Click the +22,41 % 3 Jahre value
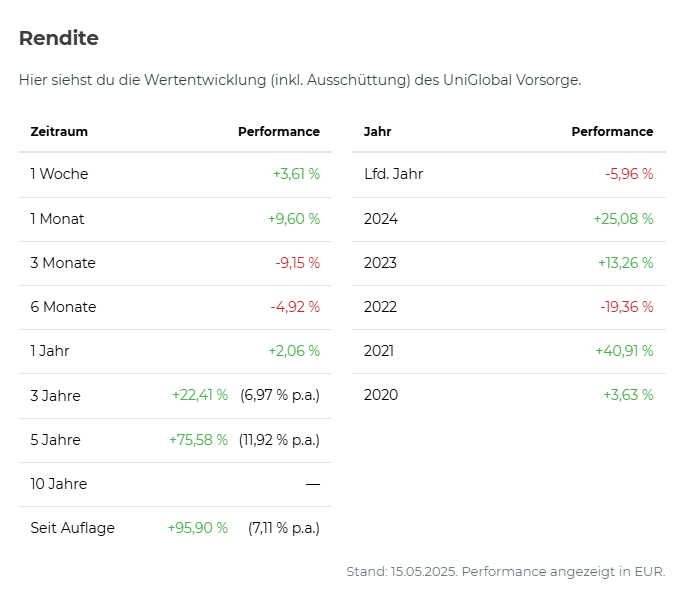Viewport: 684px width, 610px height. tap(200, 395)
